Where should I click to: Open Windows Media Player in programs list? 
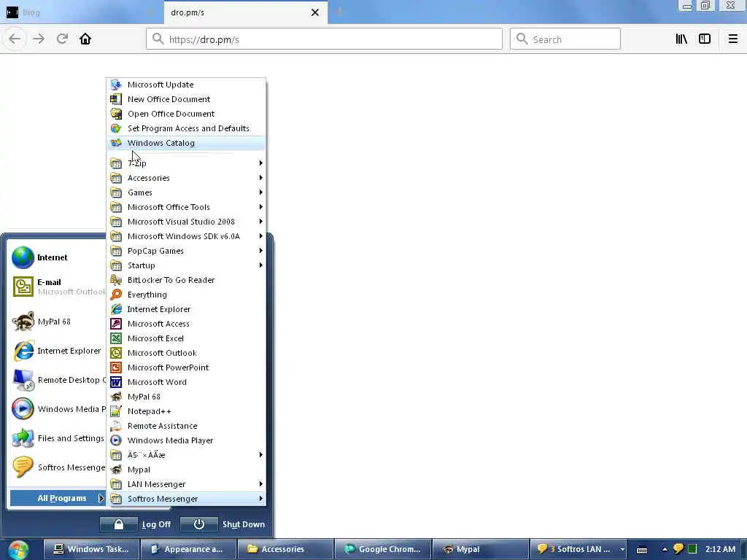click(x=186, y=440)
